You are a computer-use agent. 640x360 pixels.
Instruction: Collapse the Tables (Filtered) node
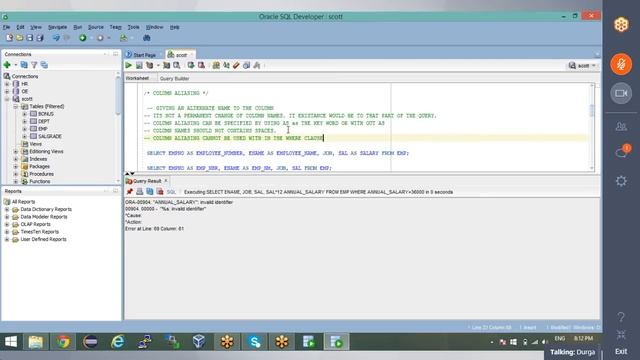coord(16,107)
